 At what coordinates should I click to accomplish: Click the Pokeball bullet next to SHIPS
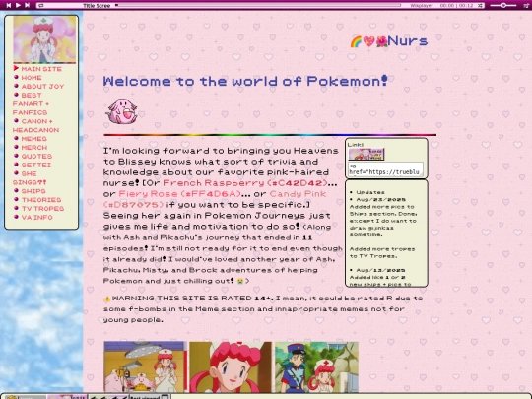tap(16, 190)
